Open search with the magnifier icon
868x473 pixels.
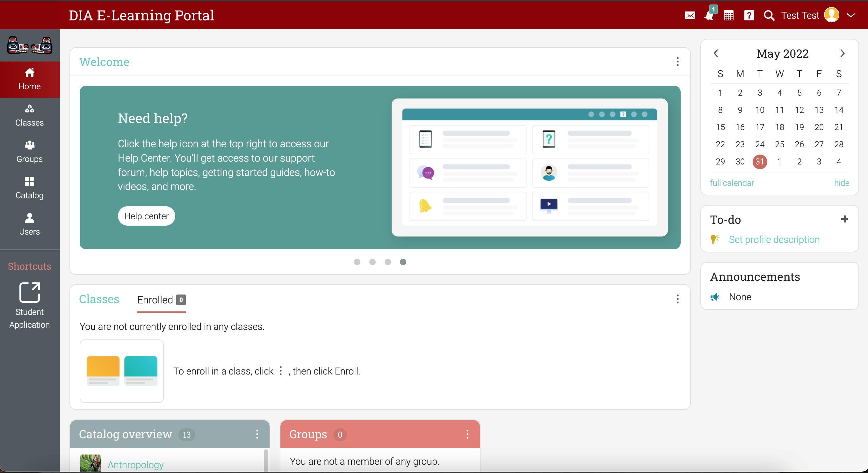tap(769, 16)
